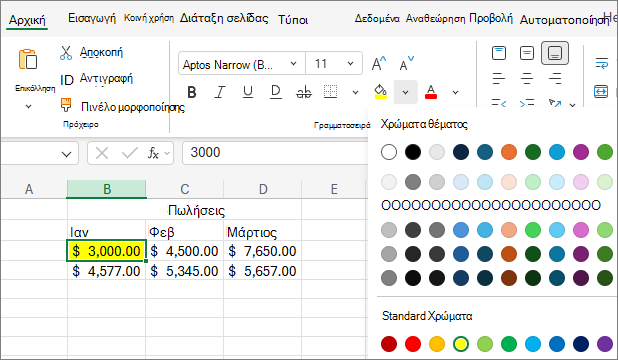Screen dimensions: 618x360
Task: Select Bottom align icon
Action: 555,52
